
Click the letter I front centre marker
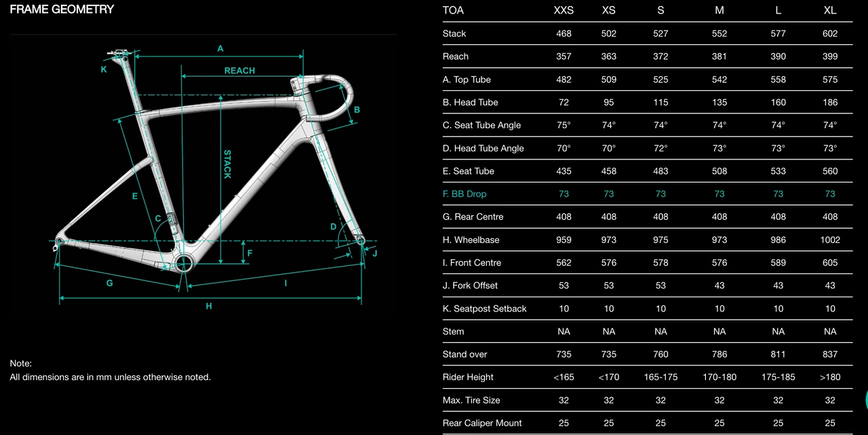[285, 283]
